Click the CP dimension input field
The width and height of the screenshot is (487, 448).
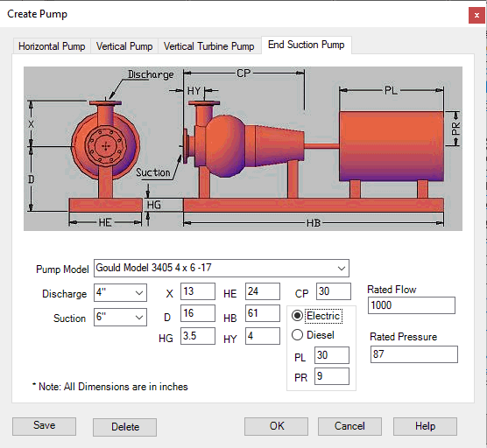334,291
